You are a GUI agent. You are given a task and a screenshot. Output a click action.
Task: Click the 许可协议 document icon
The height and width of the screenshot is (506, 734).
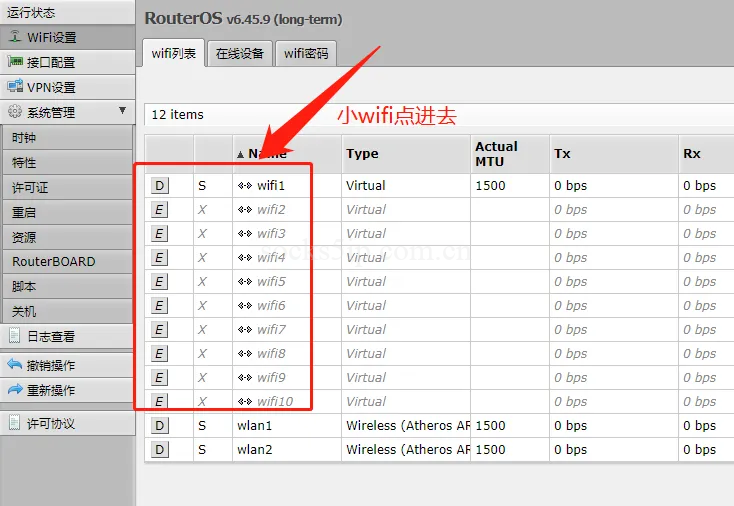coord(15,423)
